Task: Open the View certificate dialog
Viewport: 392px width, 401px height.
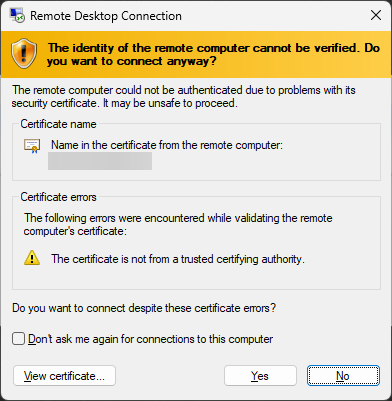Action: pos(64,376)
